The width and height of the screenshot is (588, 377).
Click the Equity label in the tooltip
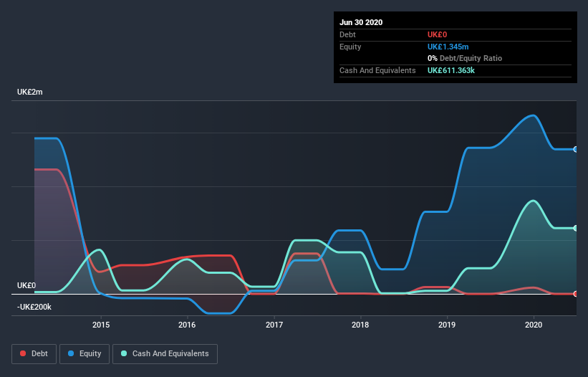[350, 47]
